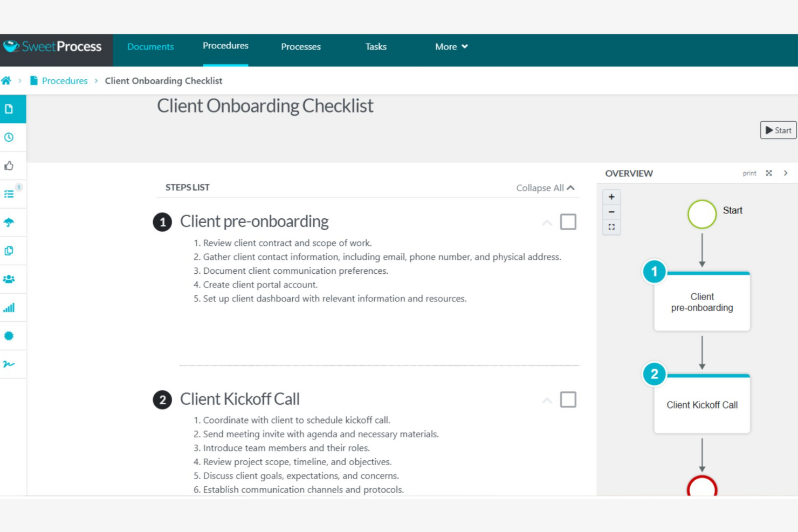Open the More dropdown menu
This screenshot has width=798, height=532.
(x=451, y=47)
